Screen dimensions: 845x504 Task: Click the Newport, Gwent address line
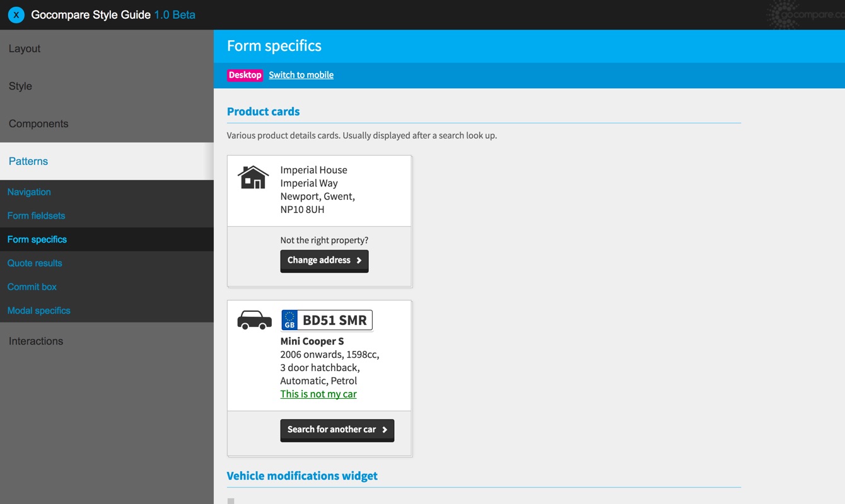click(317, 196)
